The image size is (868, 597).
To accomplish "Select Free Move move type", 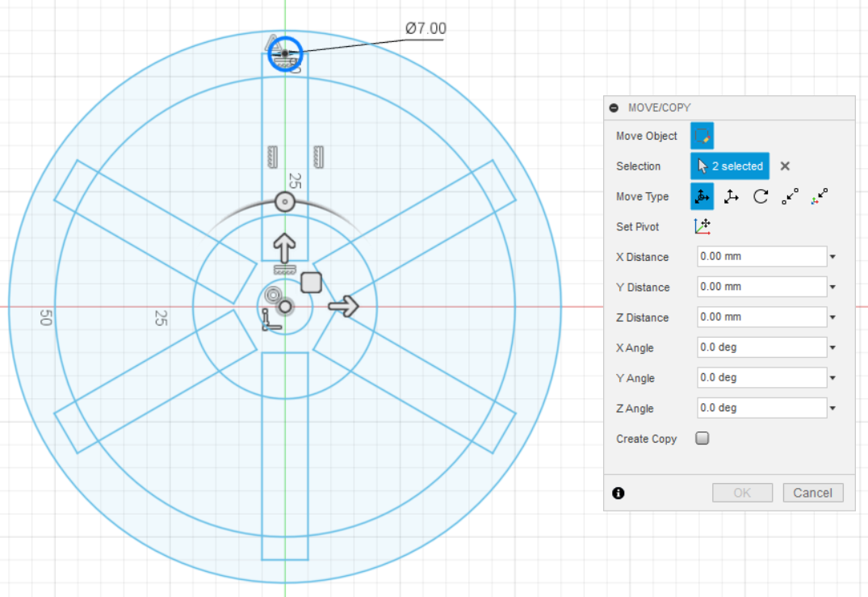I will tap(702, 196).
